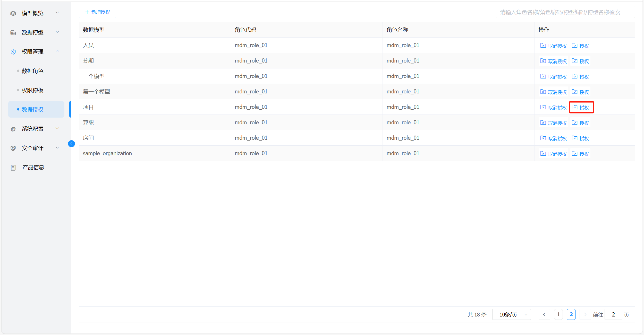The height and width of the screenshot is (335, 644).
Task: Click the 模型概览 layers icon in sidebar
Action: [13, 13]
